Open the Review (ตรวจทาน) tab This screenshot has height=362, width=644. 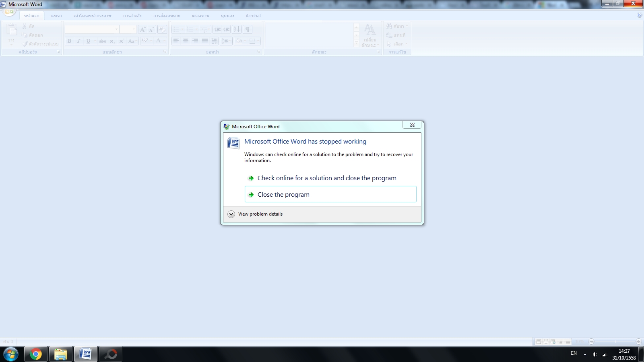click(200, 16)
